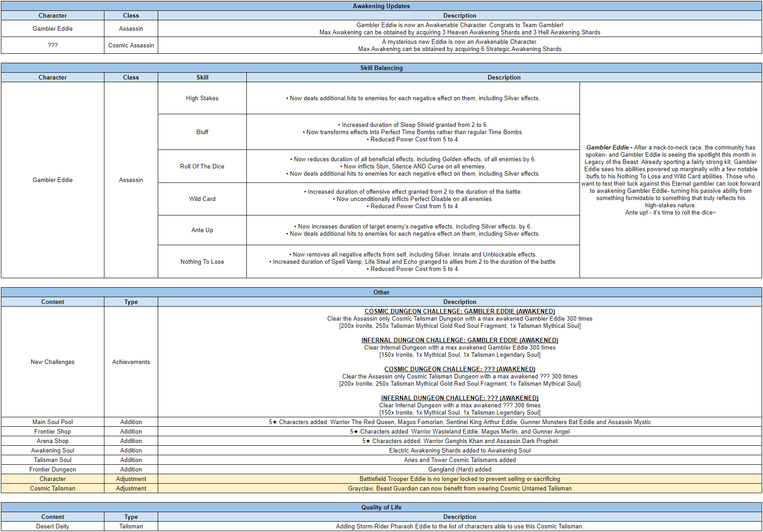
Task: Select the Bluff skill cell
Action: point(202,132)
